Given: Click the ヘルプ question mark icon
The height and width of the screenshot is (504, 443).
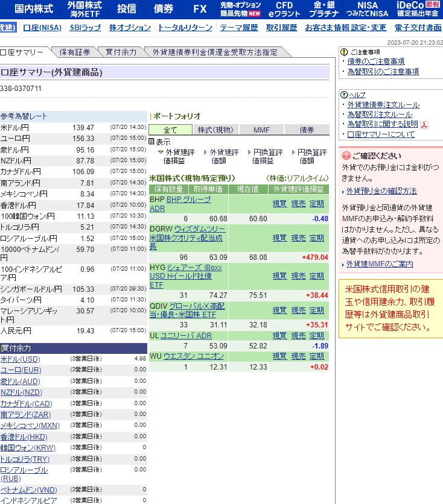Looking at the screenshot, I should [x=344, y=95].
